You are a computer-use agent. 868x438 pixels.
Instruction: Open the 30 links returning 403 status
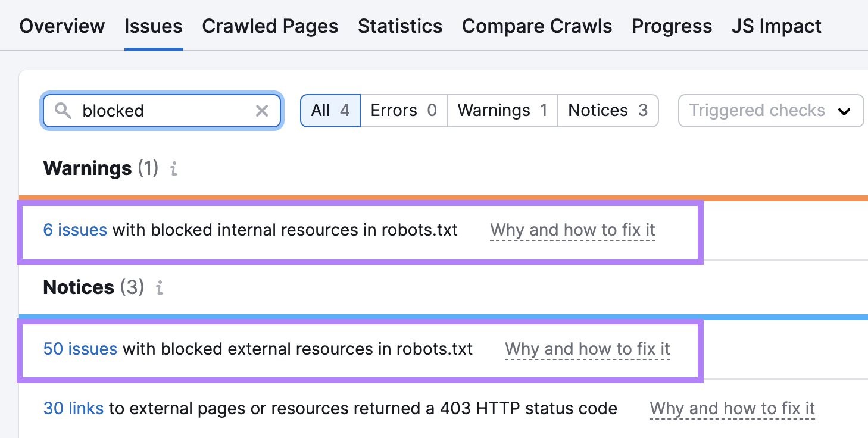point(73,408)
